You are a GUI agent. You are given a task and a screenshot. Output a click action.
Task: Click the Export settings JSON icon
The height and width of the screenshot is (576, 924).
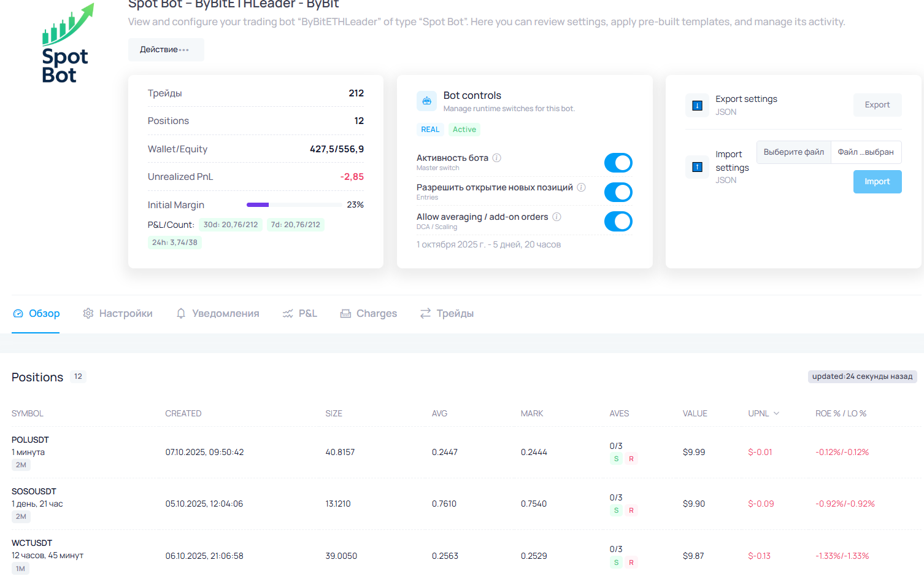(697, 106)
